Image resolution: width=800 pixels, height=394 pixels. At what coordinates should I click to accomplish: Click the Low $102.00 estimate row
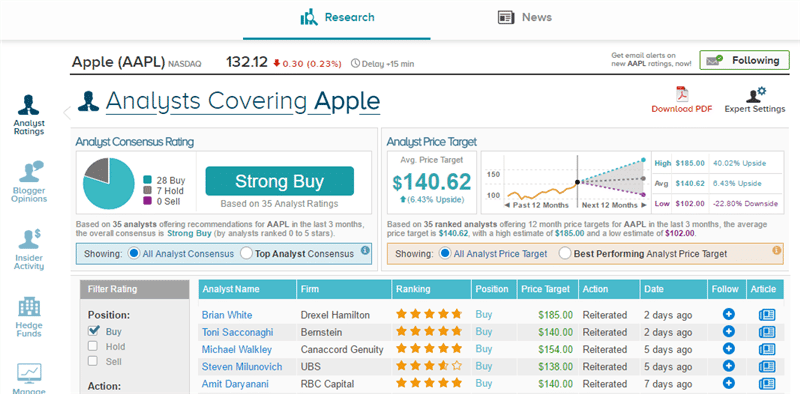click(717, 204)
